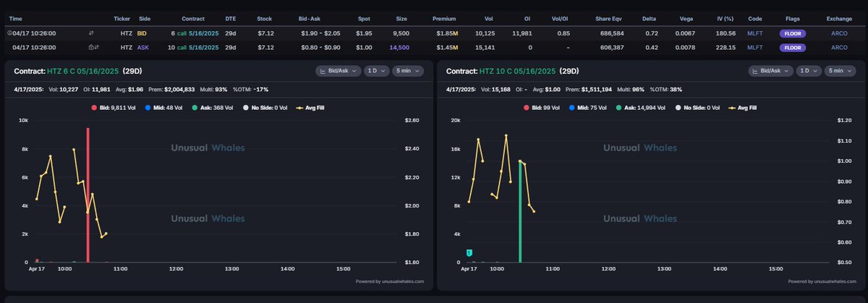Click the Ticker column header
Image resolution: width=868 pixels, height=303 pixels.
point(122,18)
